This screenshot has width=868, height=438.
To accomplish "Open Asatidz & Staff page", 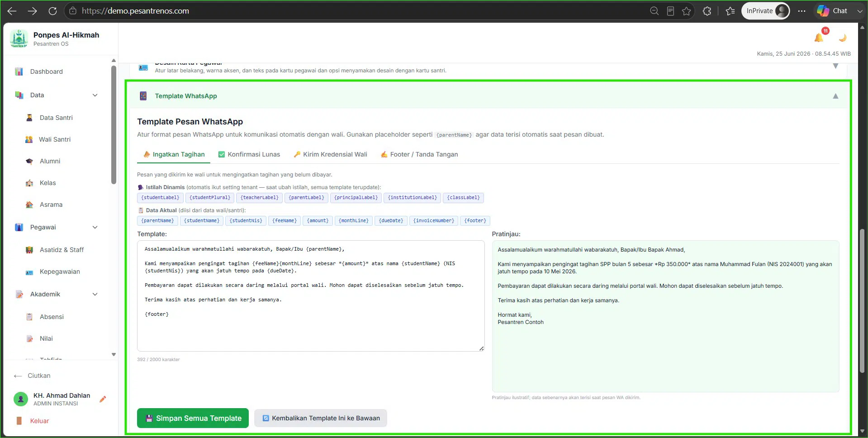I will coord(62,250).
